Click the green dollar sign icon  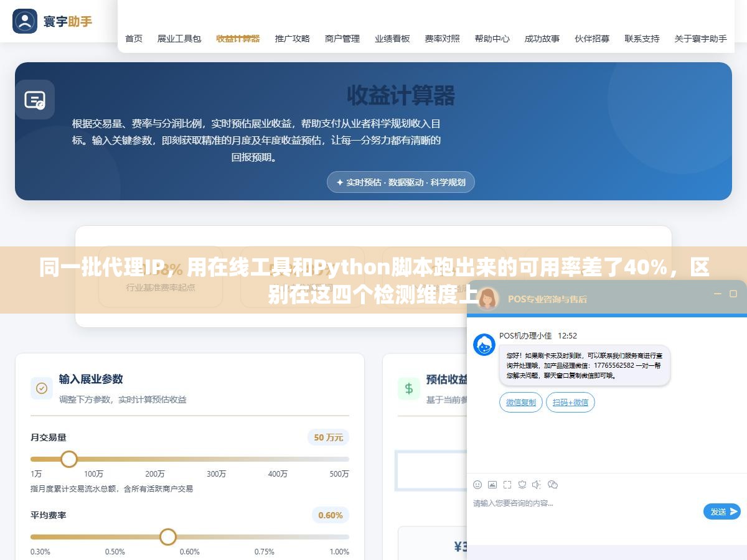409,388
